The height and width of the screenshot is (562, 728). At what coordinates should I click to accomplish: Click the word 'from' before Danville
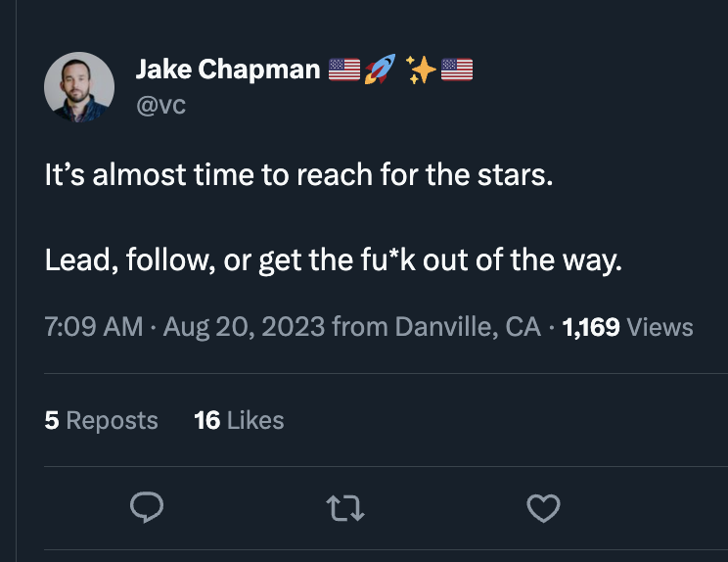(360, 326)
